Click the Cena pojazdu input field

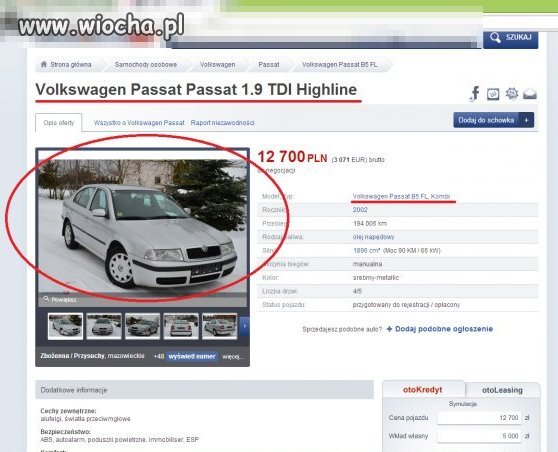coord(479,418)
